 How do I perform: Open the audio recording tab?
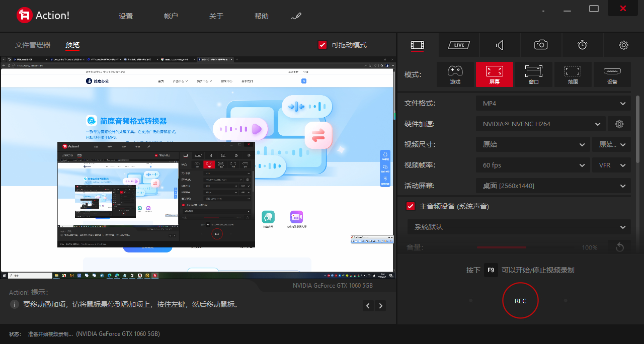pos(500,45)
